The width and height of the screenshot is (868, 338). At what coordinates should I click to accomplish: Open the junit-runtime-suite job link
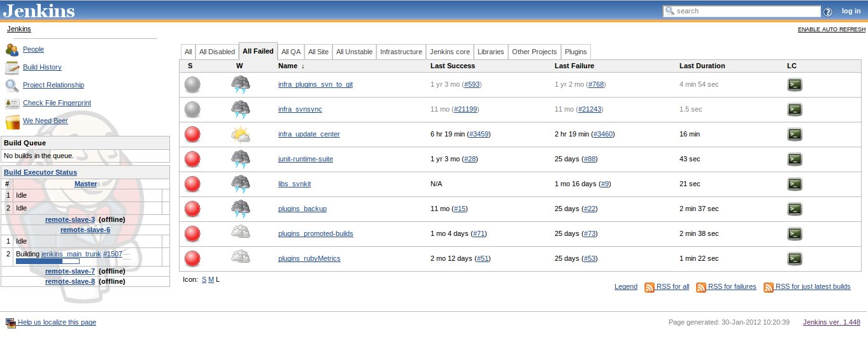pos(305,159)
